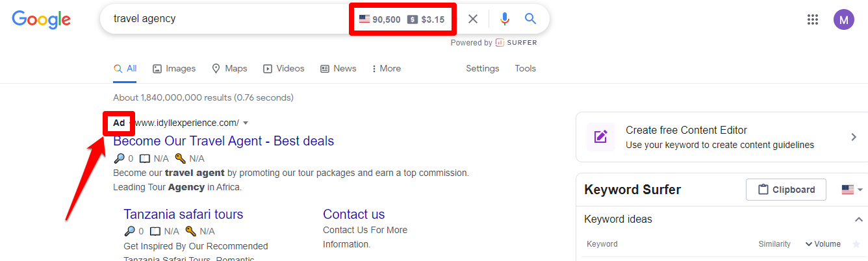Expand the ad URL dropdown arrow
The height and width of the screenshot is (261, 868).
[246, 123]
